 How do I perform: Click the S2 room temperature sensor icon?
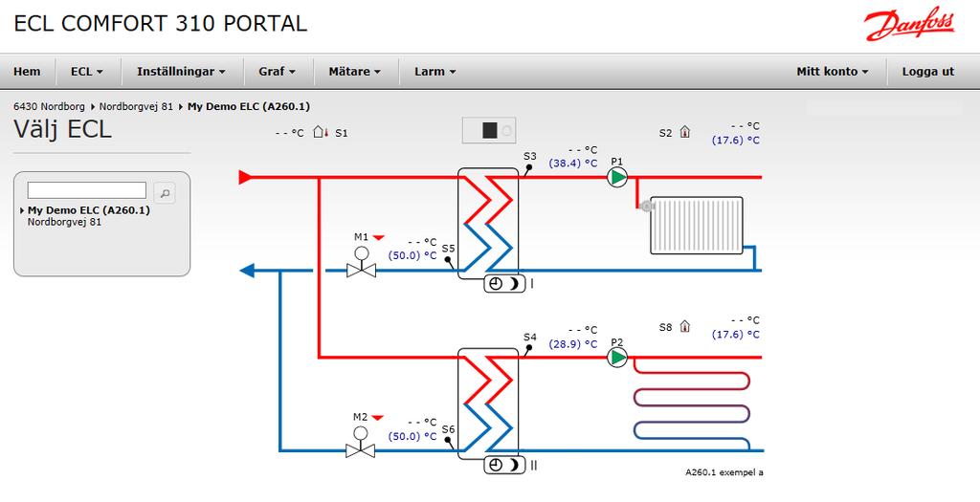click(685, 132)
